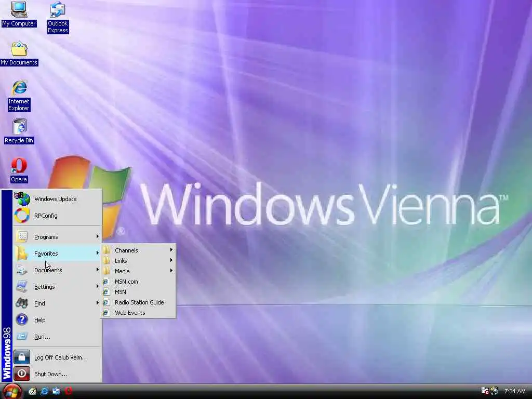Click the Start orb button

[11, 392]
